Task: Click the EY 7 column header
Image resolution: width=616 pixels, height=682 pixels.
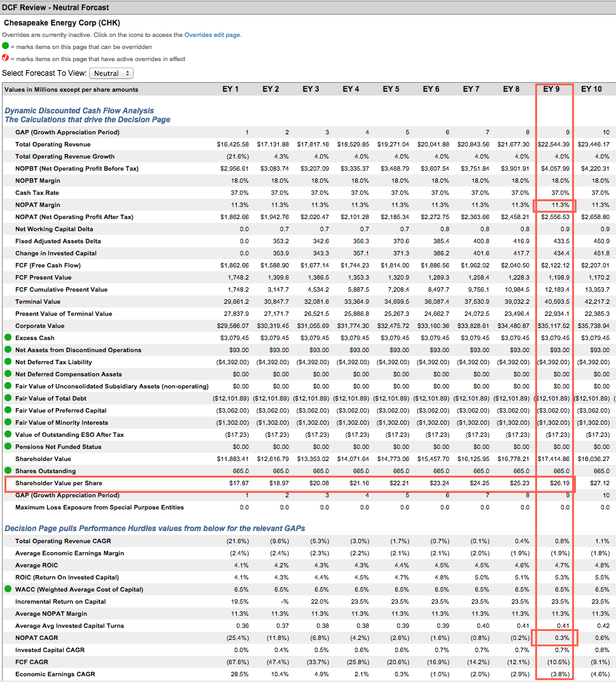Action: pos(471,89)
